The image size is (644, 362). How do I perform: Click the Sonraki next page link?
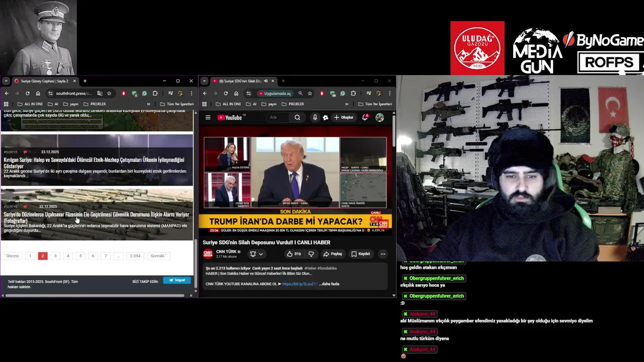158,256
